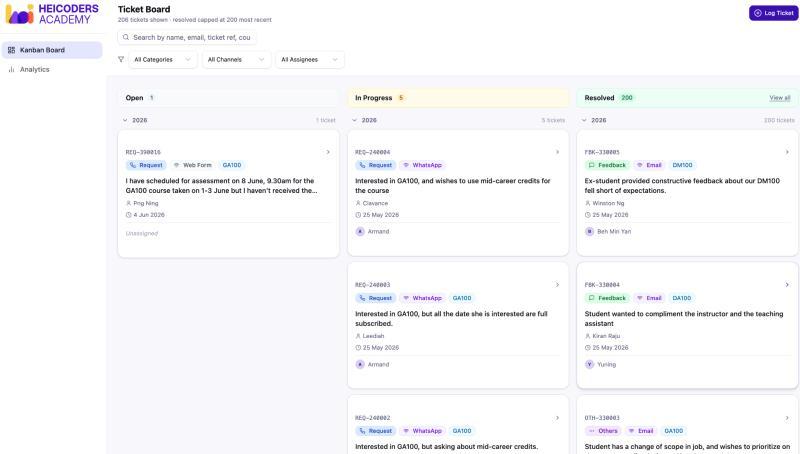
Task: Open ticket REQ-390016 via its arrow
Action: pos(328,152)
